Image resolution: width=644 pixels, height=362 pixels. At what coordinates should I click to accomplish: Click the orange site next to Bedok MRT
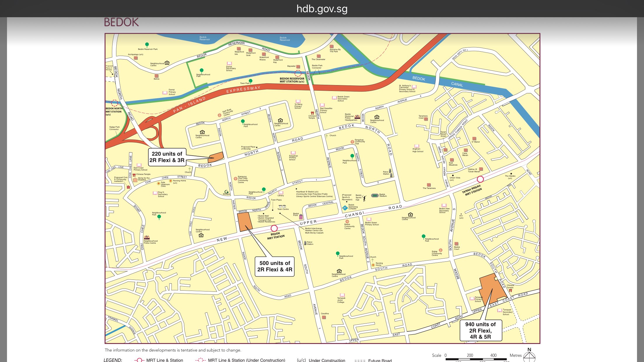[x=245, y=222]
